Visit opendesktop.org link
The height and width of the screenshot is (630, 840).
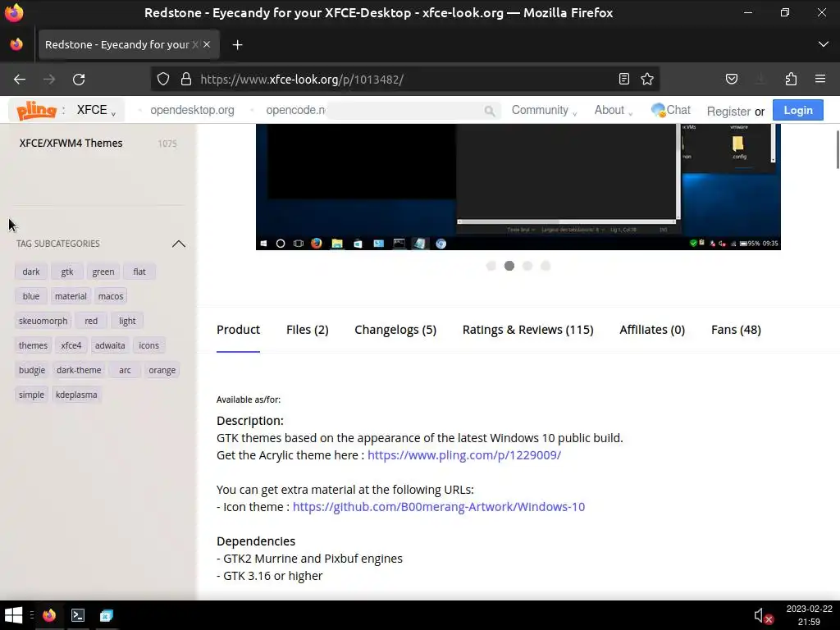click(192, 110)
